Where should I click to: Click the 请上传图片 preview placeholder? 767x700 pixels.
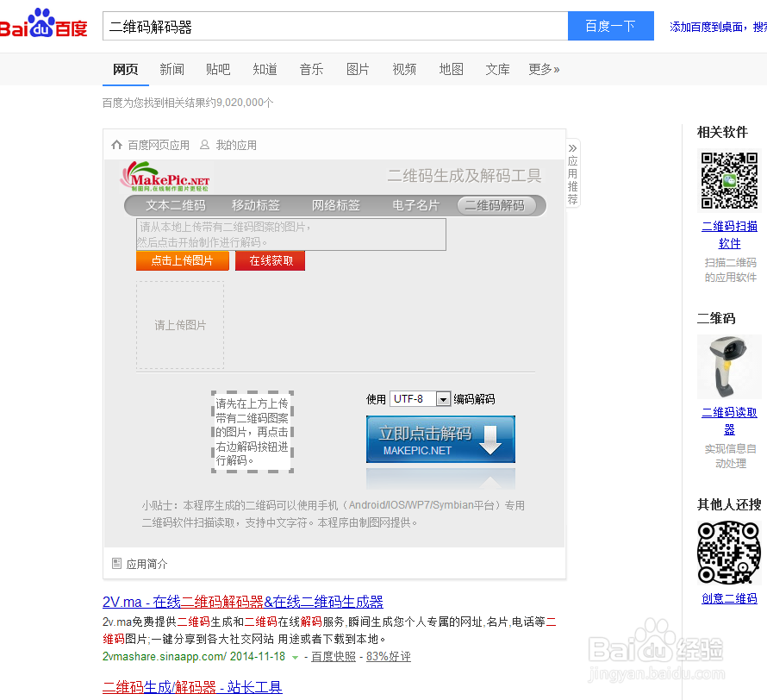pos(180,325)
